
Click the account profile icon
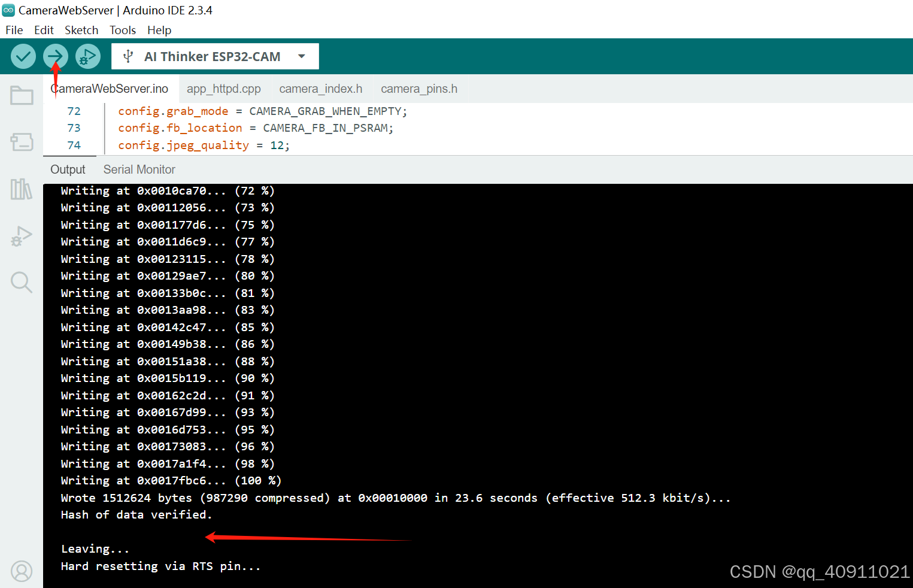(22, 571)
